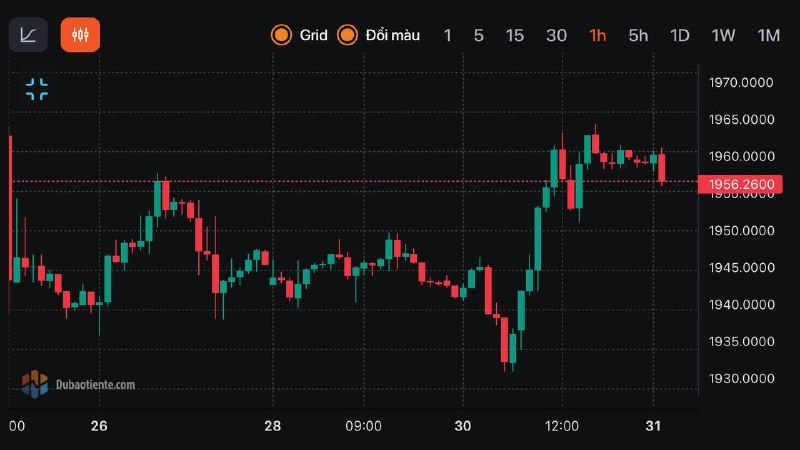The height and width of the screenshot is (450, 800).
Task: Choose the 30 minute timeframe
Action: click(x=556, y=35)
